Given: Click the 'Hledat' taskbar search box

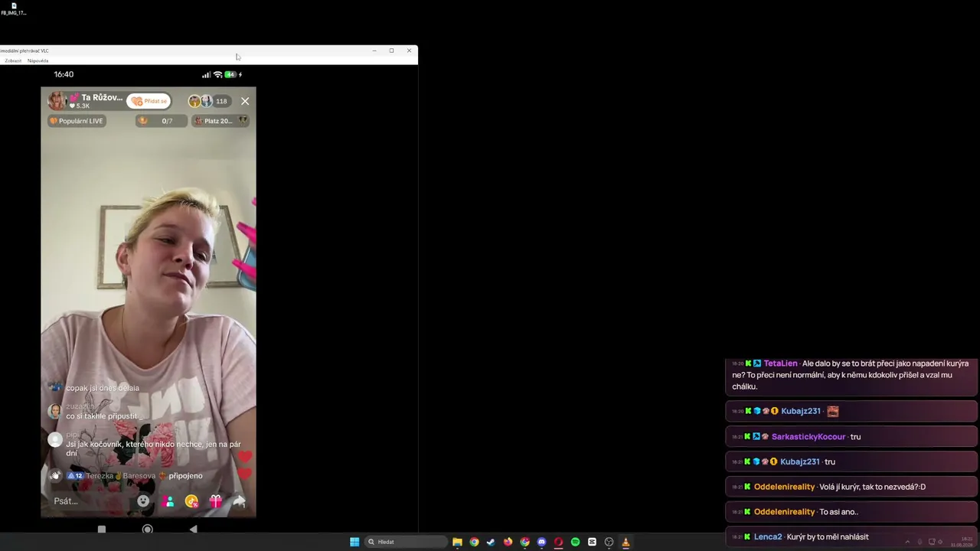Looking at the screenshot, I should click(x=406, y=542).
